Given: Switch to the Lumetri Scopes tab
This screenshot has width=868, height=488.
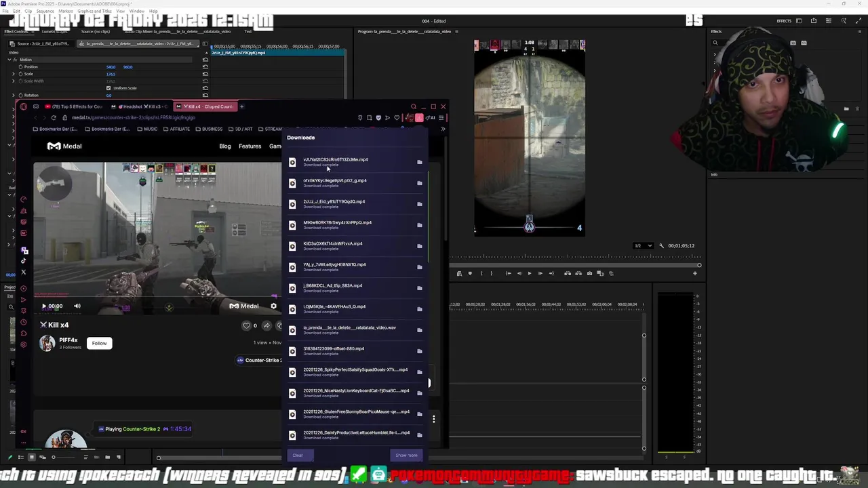Looking at the screenshot, I should 55,31.
